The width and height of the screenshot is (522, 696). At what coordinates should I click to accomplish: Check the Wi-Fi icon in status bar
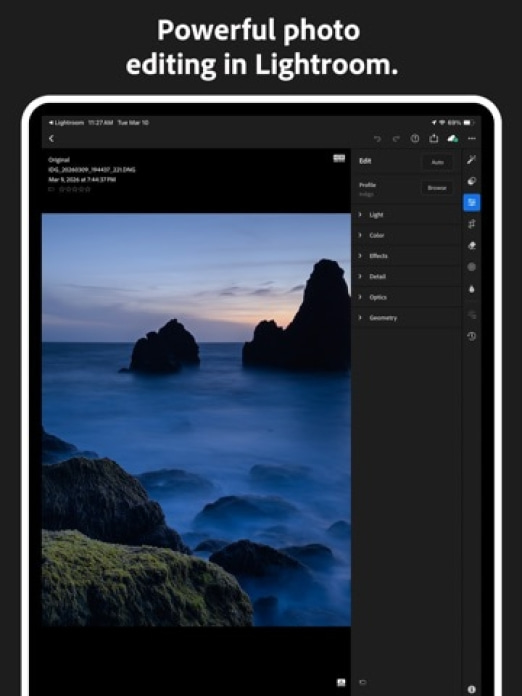coord(442,123)
